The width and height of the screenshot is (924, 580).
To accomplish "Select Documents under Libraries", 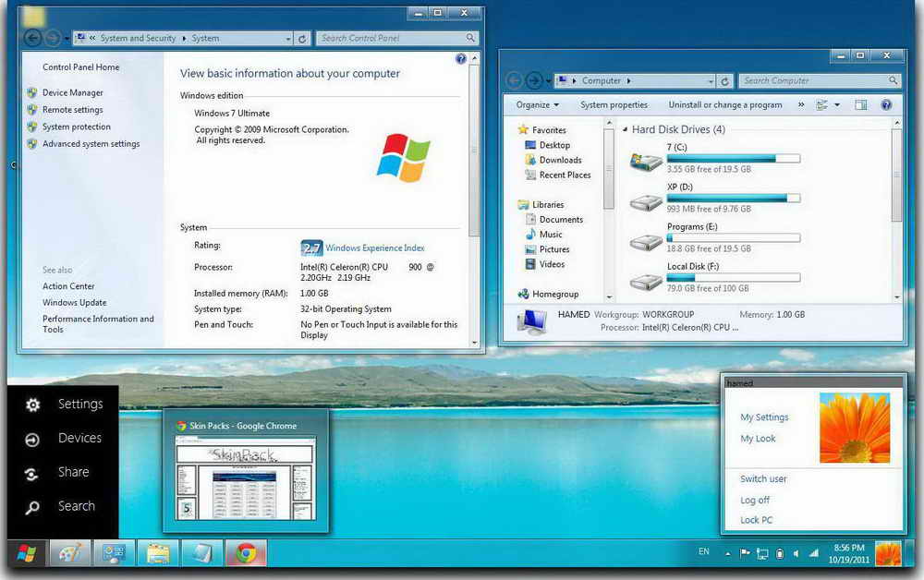I will (561, 220).
